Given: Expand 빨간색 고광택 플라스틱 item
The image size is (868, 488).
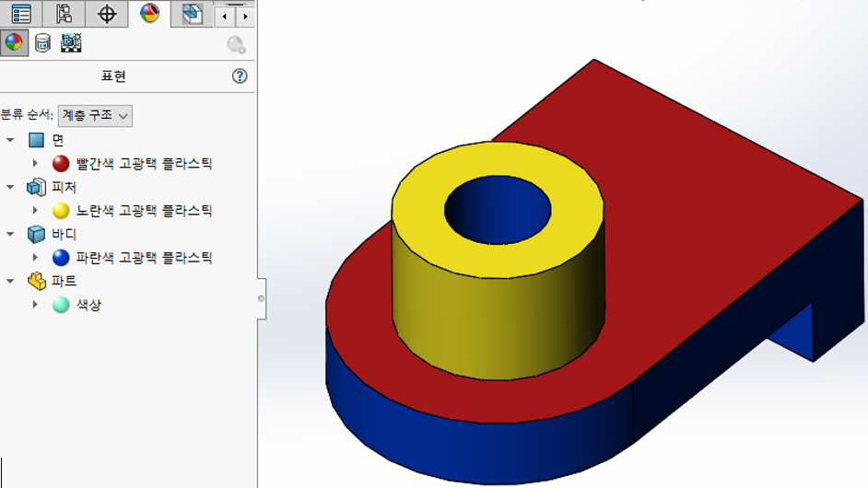Looking at the screenshot, I should [x=35, y=163].
